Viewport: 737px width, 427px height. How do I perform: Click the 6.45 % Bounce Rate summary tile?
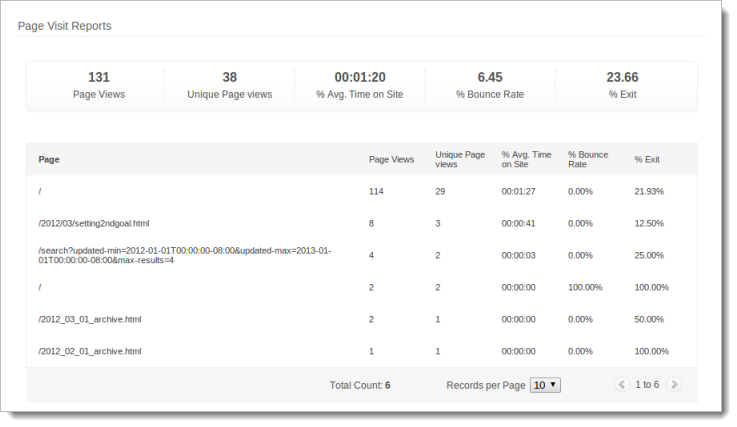[x=490, y=85]
